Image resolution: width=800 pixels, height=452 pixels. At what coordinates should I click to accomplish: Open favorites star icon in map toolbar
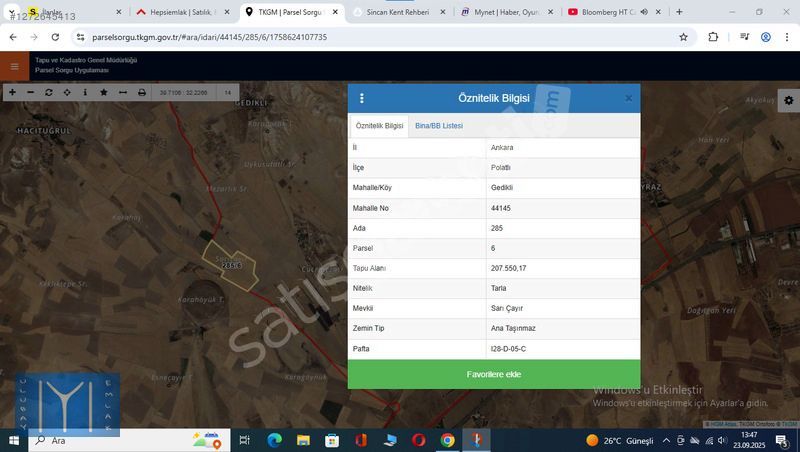(103, 92)
